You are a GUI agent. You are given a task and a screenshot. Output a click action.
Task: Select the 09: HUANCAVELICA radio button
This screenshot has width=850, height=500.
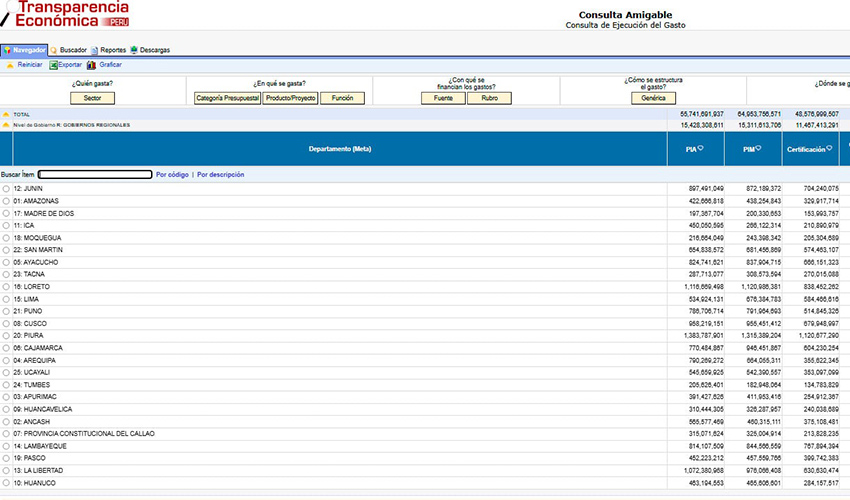6,409
